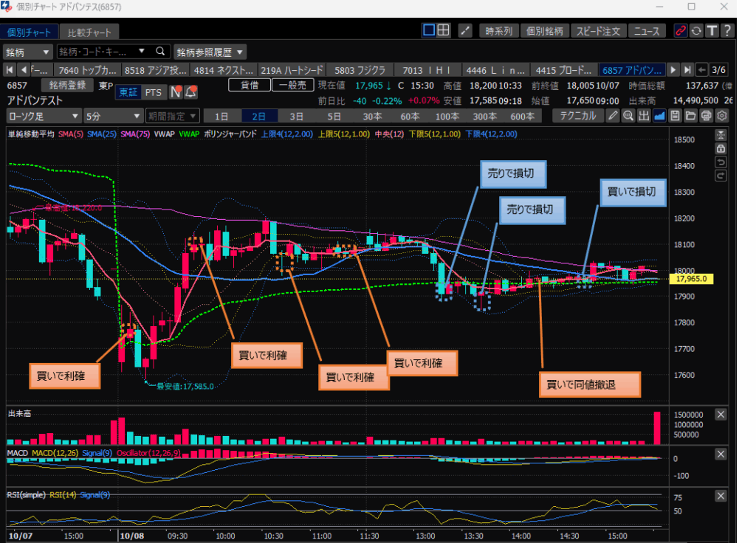Viewport: 756px width, 543px height.
Task: Switch to four-panel split layout view
Action: coord(443,31)
